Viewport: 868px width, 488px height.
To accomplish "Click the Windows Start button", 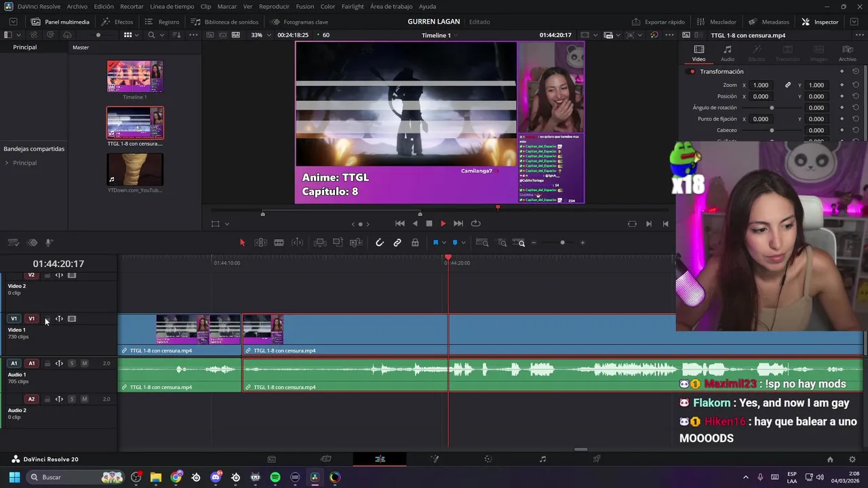I will click(14, 477).
